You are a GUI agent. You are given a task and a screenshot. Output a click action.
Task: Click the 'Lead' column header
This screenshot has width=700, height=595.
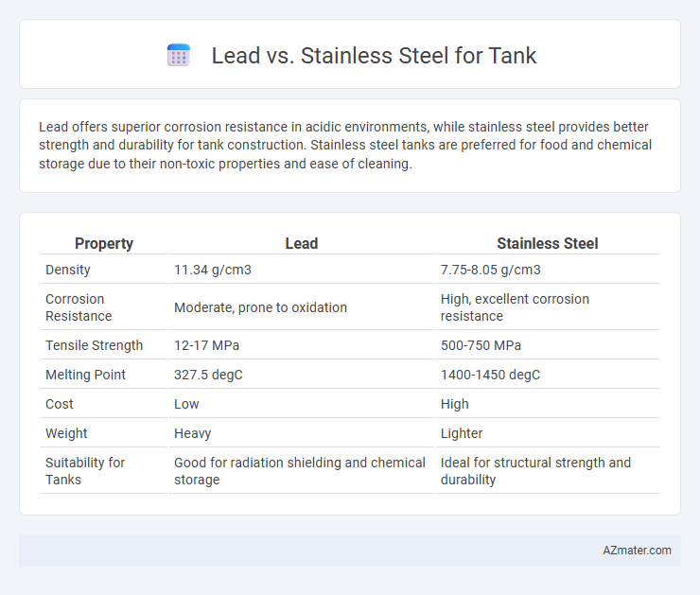(x=302, y=243)
